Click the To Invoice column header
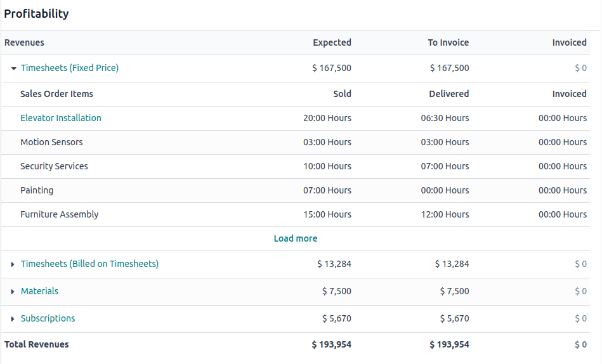 coord(448,42)
